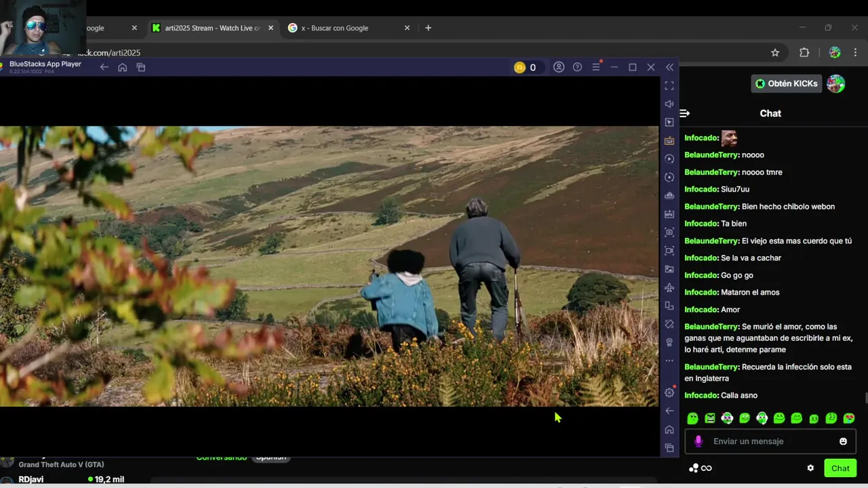The height and width of the screenshot is (488, 868).
Task: Click chat message "Bien hecho chibolo webon"
Action: (x=788, y=207)
